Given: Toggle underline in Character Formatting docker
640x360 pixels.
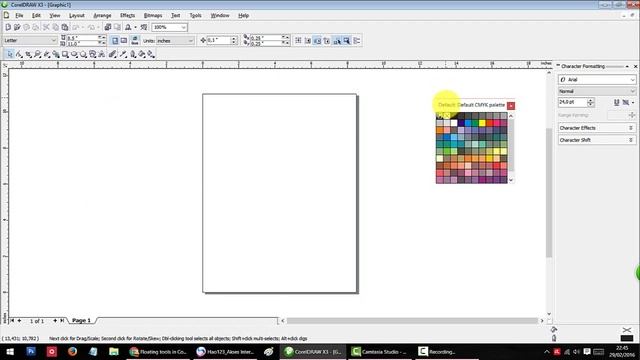Looking at the screenshot, I should [x=616, y=102].
